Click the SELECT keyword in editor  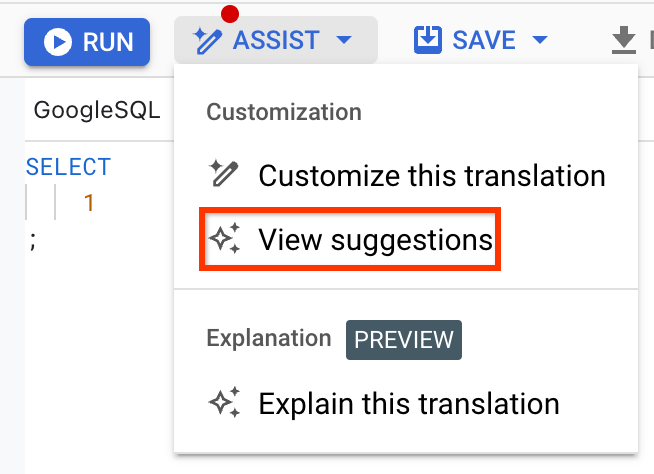point(68,167)
